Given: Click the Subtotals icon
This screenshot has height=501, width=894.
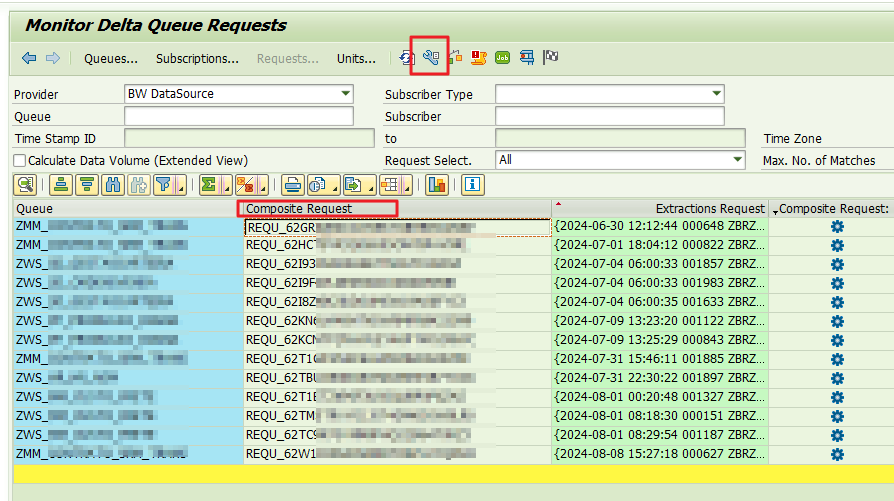Looking at the screenshot, I should [x=246, y=185].
